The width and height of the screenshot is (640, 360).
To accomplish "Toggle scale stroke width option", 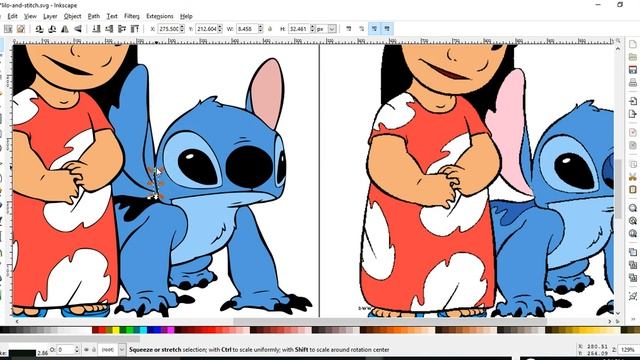I will 349,29.
